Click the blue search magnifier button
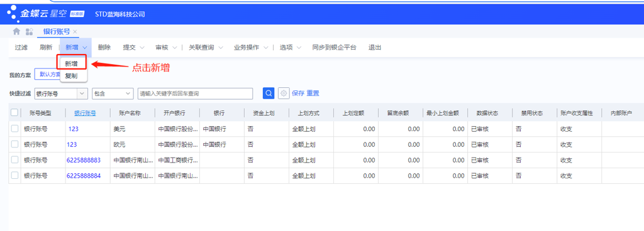 (268, 93)
